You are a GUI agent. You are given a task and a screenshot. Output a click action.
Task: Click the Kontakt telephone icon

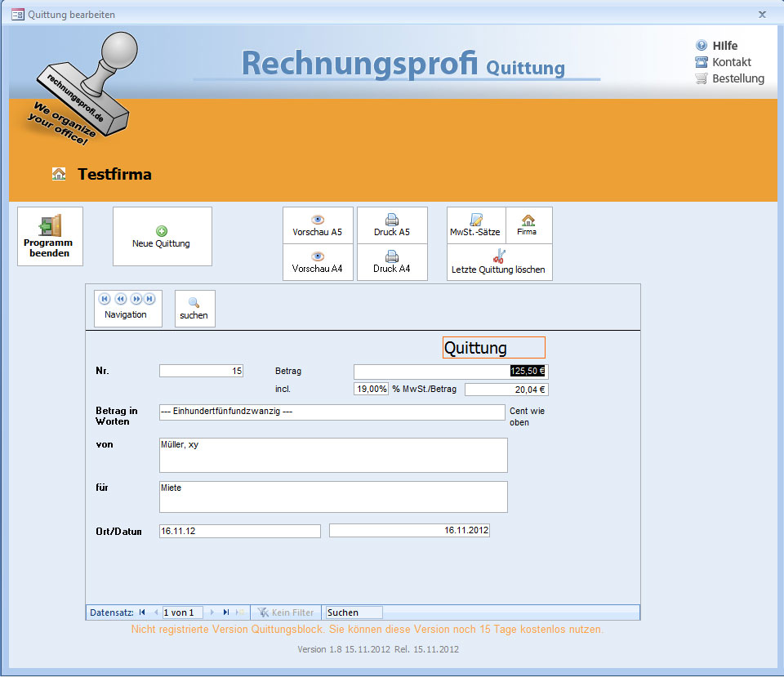point(702,62)
